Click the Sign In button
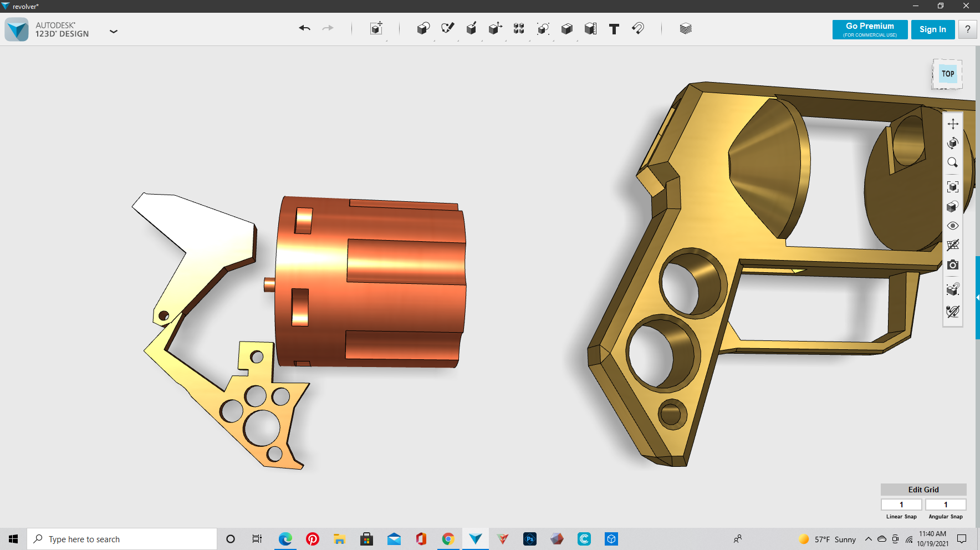This screenshot has width=980, height=550. tap(932, 29)
